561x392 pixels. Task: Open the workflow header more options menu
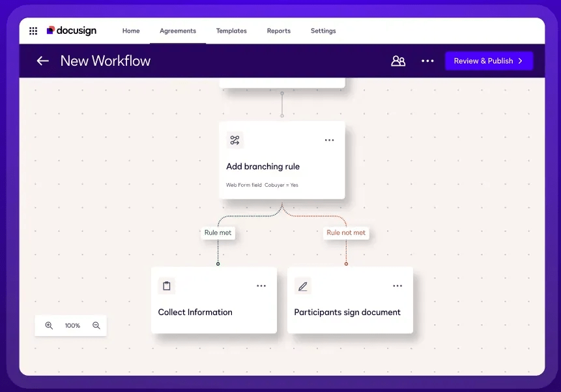point(427,61)
